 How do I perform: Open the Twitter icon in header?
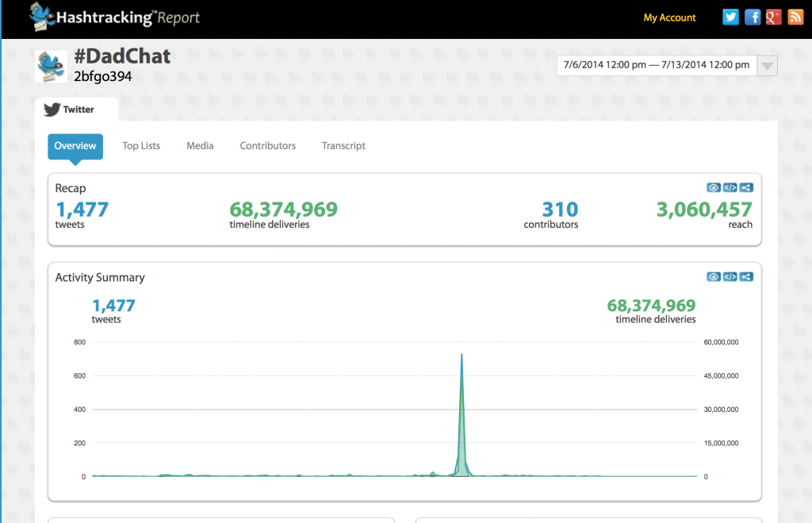click(x=730, y=17)
